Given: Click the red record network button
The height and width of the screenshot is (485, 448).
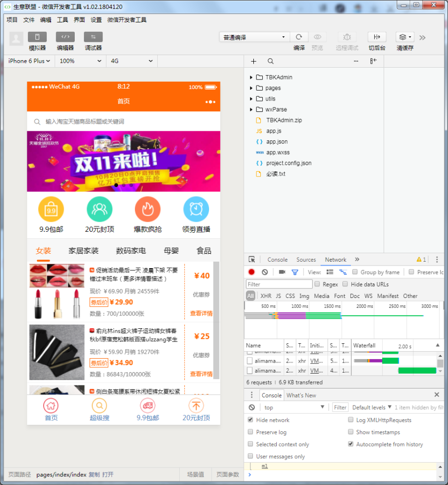Looking at the screenshot, I should (x=251, y=272).
